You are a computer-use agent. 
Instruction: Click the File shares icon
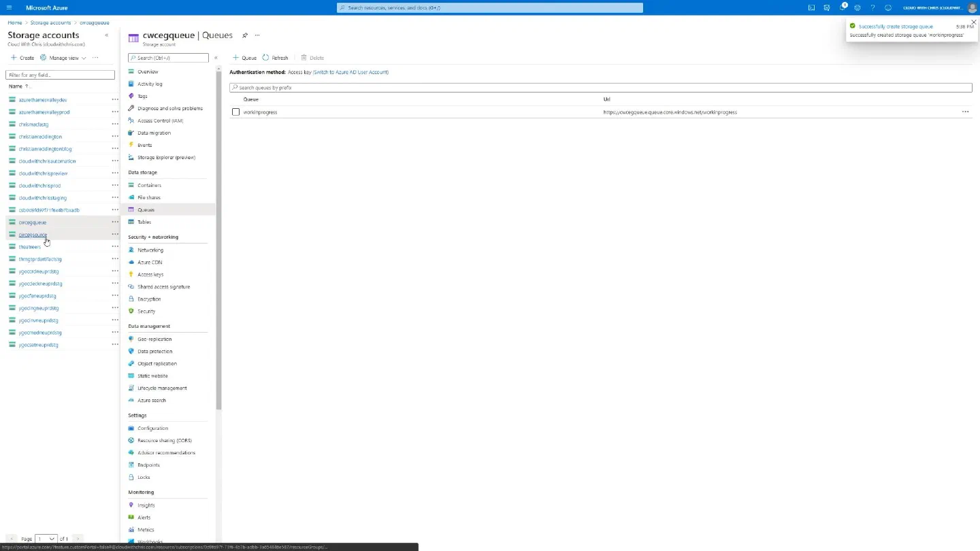pyautogui.click(x=131, y=197)
